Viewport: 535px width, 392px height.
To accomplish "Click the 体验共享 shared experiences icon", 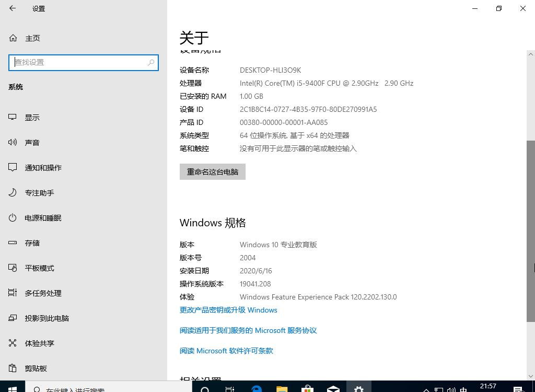I will (13, 343).
